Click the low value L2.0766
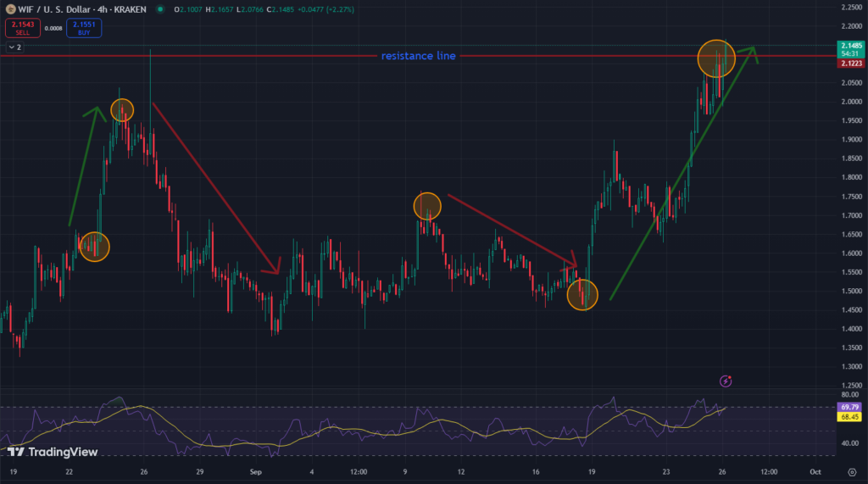The height and width of the screenshot is (484, 868). pyautogui.click(x=250, y=9)
